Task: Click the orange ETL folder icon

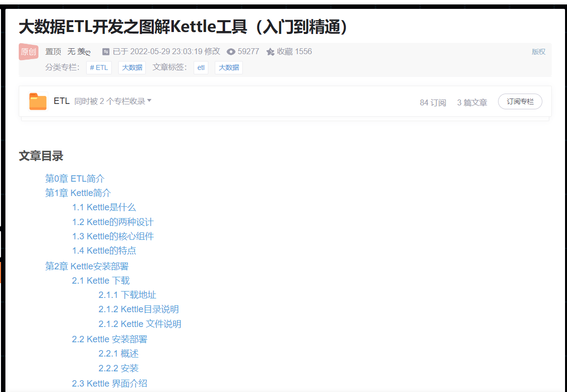Action: pyautogui.click(x=38, y=101)
